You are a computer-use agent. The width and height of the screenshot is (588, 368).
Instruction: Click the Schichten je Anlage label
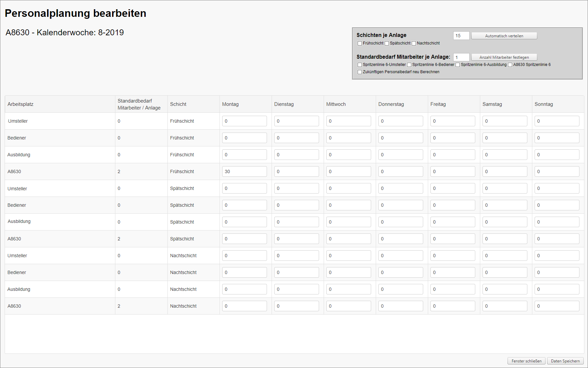[x=381, y=35]
